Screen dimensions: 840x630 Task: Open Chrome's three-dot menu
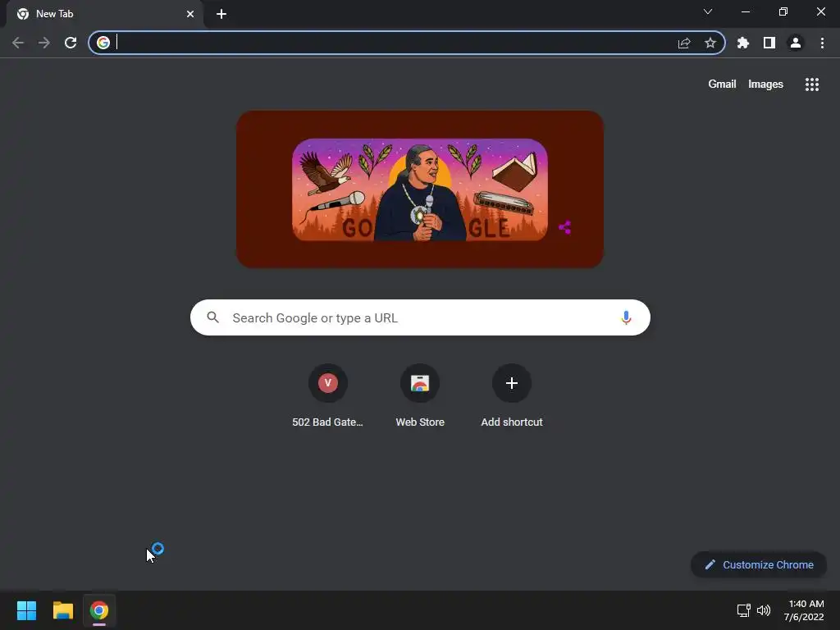[x=822, y=43]
